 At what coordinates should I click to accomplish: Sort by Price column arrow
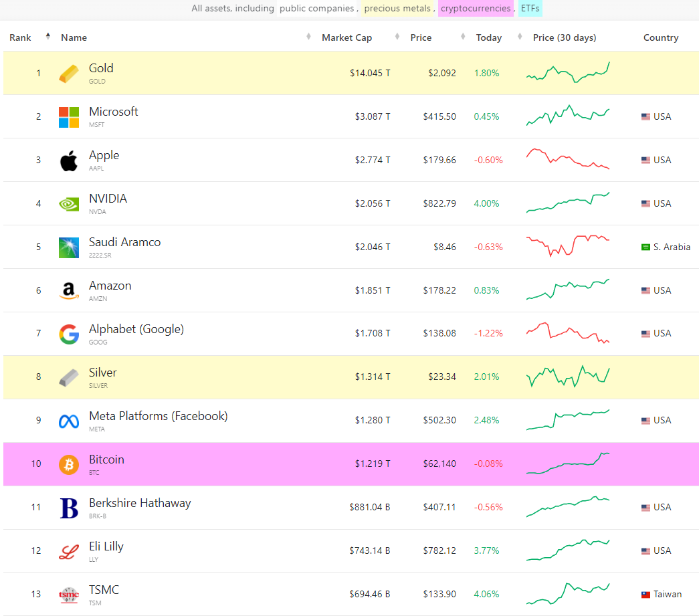[x=463, y=37]
